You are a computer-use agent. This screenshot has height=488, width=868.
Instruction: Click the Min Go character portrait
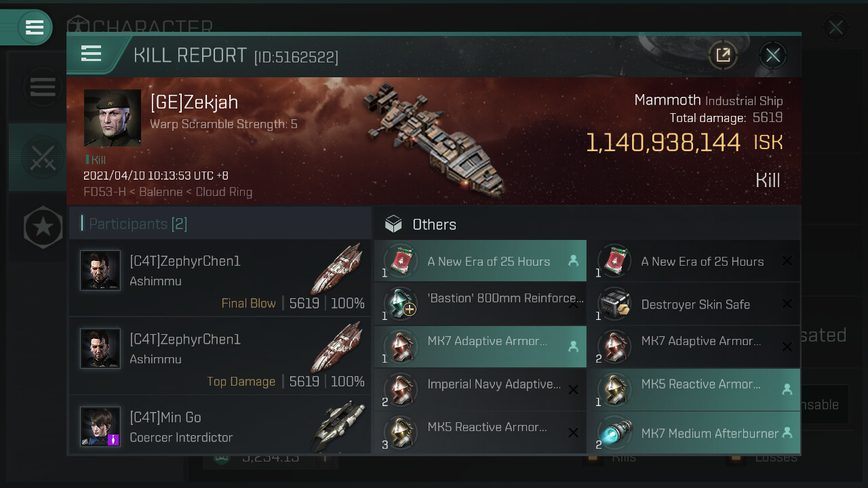tap(100, 426)
